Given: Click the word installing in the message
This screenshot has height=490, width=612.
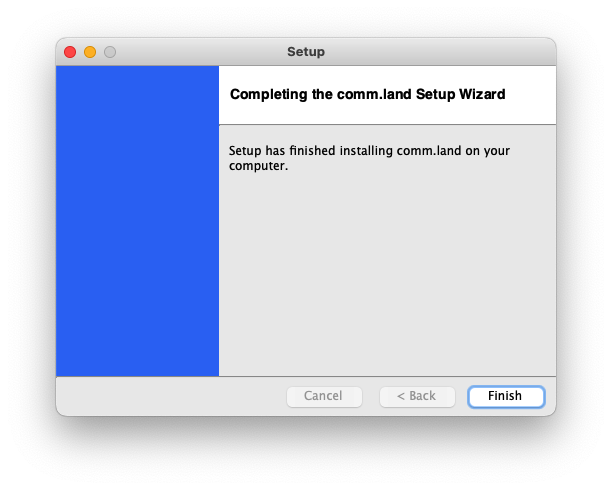Looking at the screenshot, I should tap(366, 151).
